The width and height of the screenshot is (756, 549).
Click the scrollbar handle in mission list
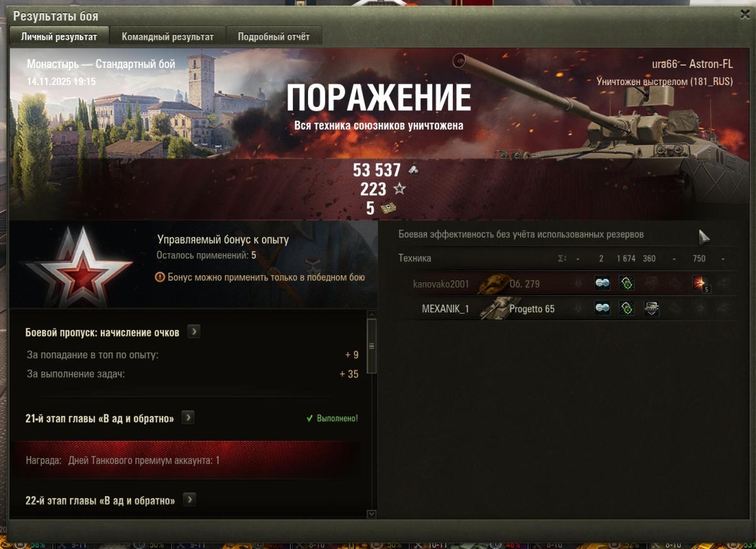coord(372,346)
